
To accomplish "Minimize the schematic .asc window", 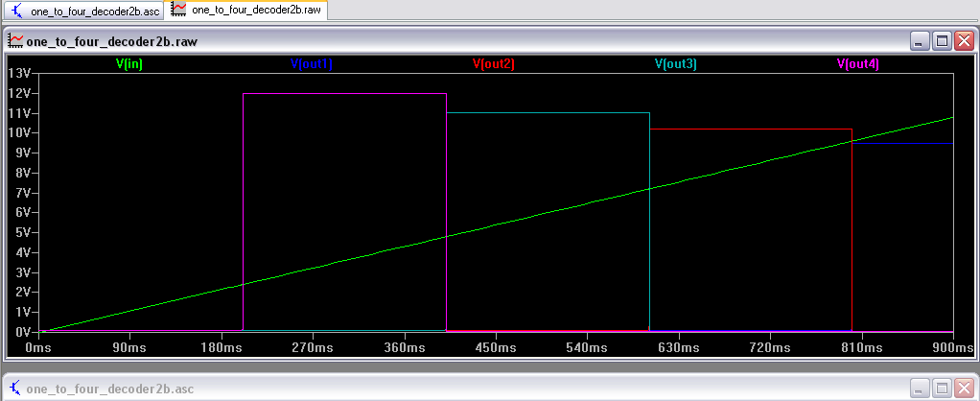I will click(x=919, y=388).
